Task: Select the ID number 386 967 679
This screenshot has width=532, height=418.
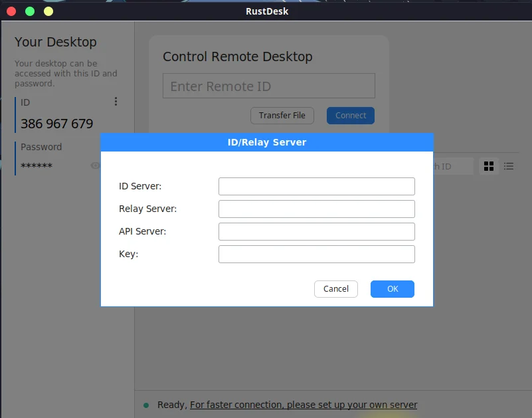Action: coord(56,124)
